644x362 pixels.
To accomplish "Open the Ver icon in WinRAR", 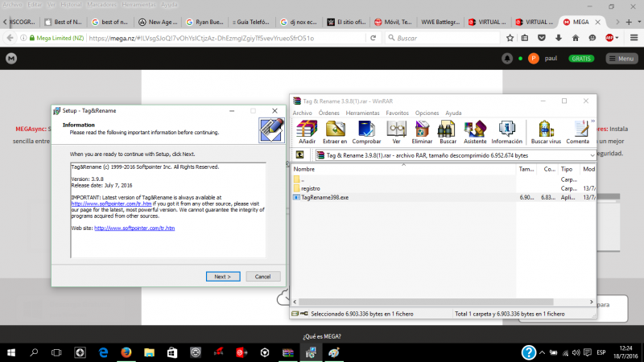I will (396, 132).
